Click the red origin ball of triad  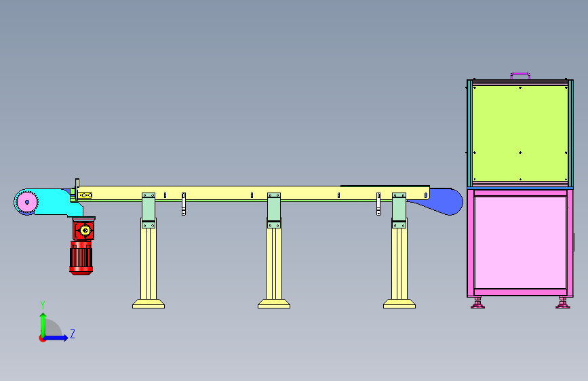42,338
